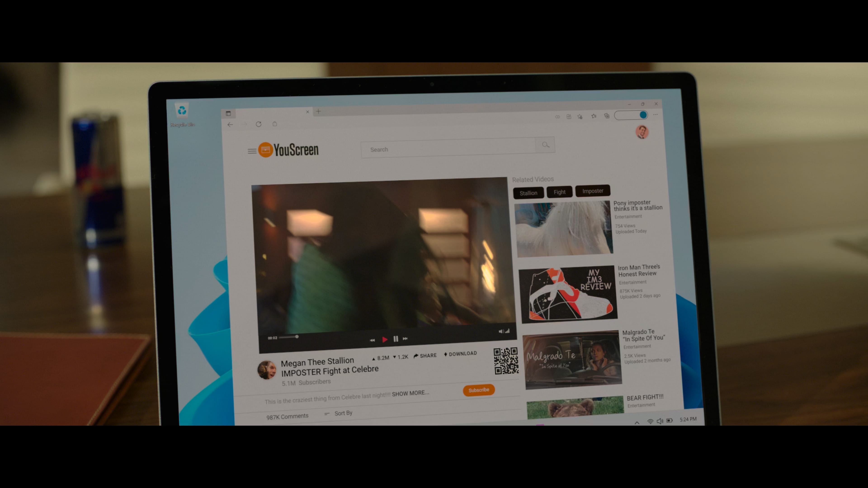Click the video progress bar handle

(x=297, y=336)
